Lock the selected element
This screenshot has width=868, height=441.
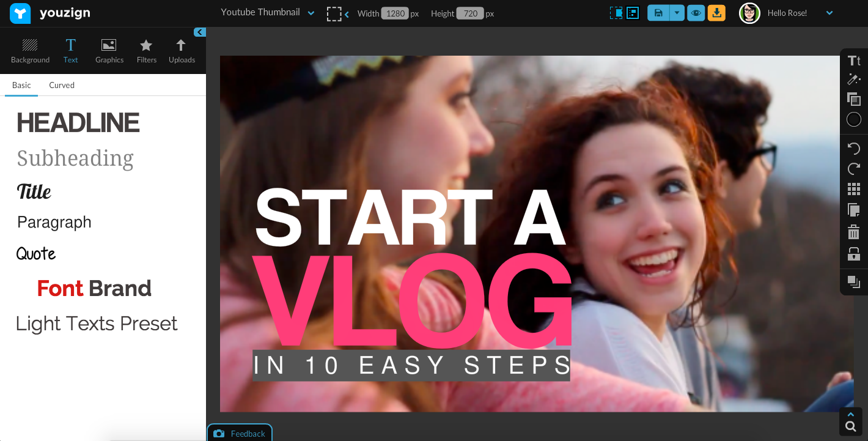point(854,254)
